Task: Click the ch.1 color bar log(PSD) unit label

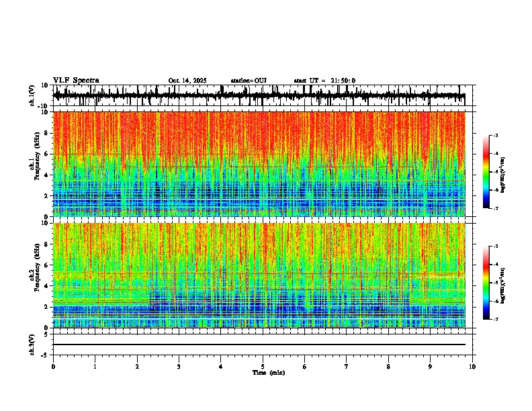Action: (x=503, y=175)
